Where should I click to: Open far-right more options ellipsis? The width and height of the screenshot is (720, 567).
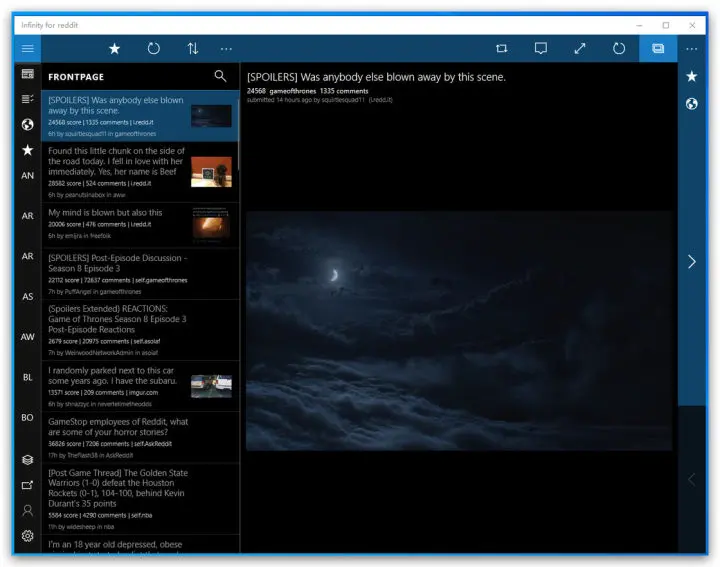point(692,49)
